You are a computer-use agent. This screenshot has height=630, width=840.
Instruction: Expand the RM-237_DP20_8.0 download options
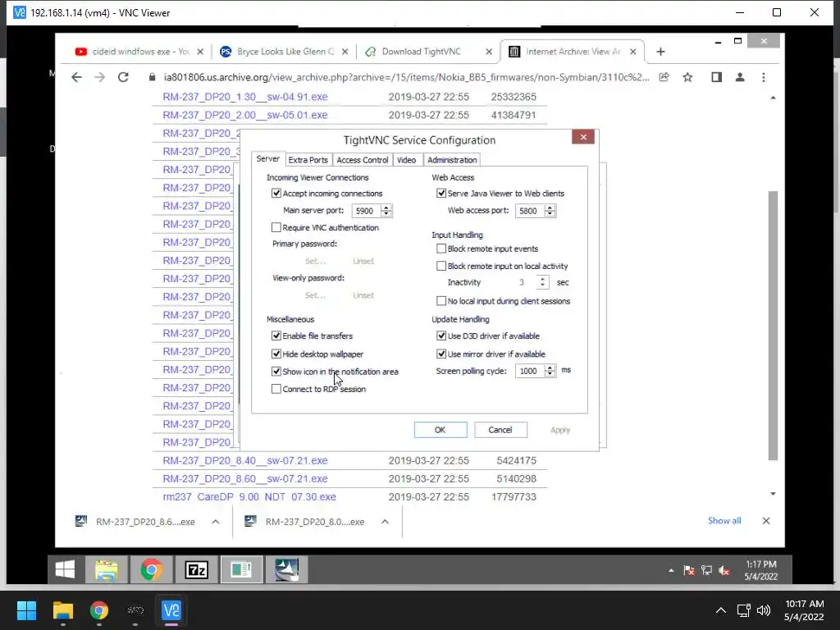[x=385, y=521]
